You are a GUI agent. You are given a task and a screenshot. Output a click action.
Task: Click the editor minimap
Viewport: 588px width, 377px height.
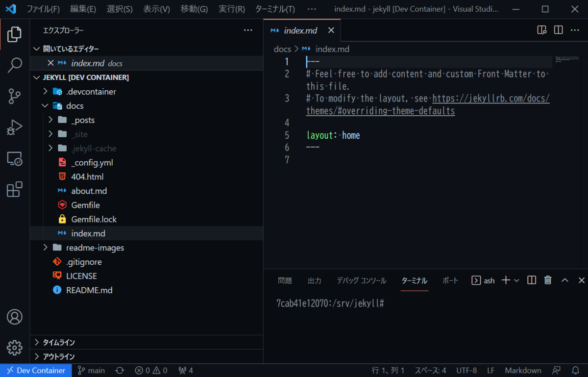coord(567,59)
